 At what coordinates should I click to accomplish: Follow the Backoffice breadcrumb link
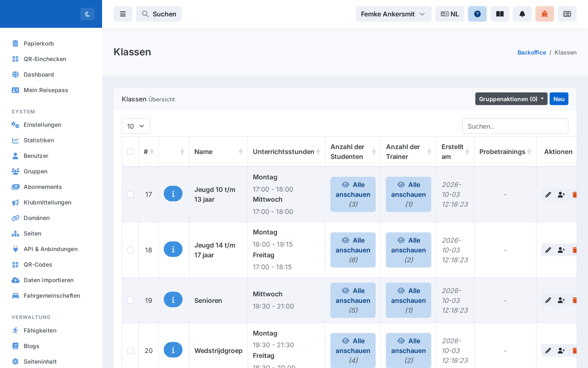pos(531,53)
